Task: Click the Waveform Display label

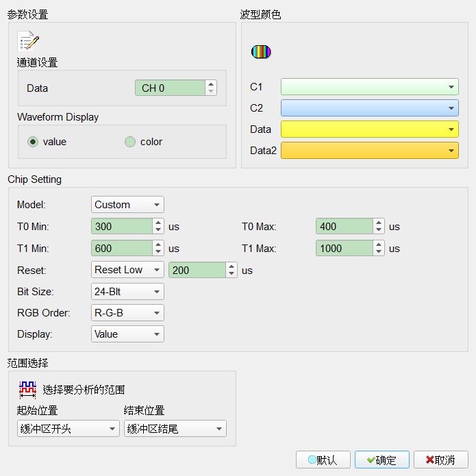Action: point(58,117)
